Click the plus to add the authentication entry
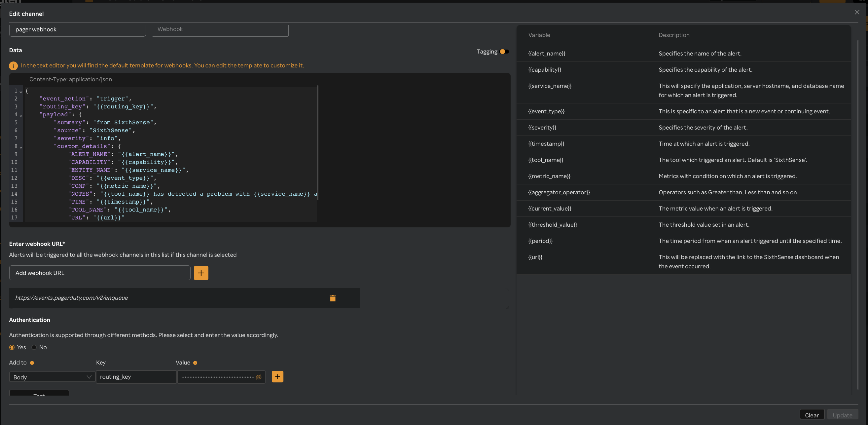 tap(277, 377)
